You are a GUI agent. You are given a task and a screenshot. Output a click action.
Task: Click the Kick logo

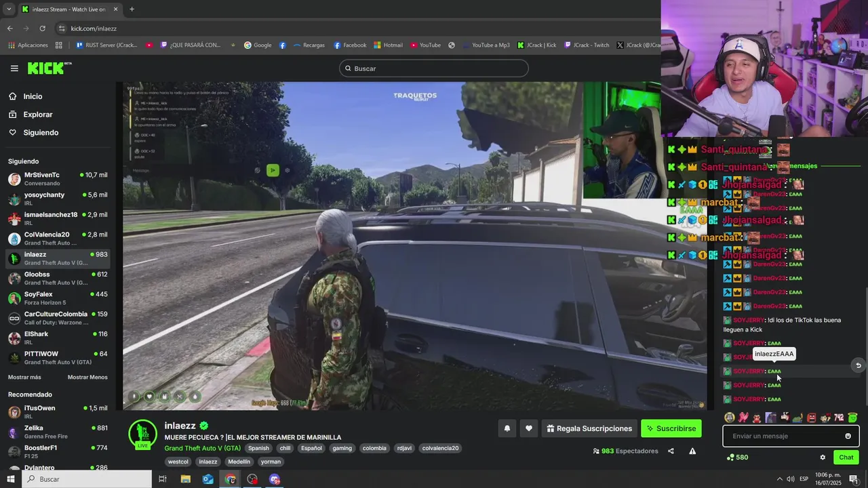(x=50, y=68)
